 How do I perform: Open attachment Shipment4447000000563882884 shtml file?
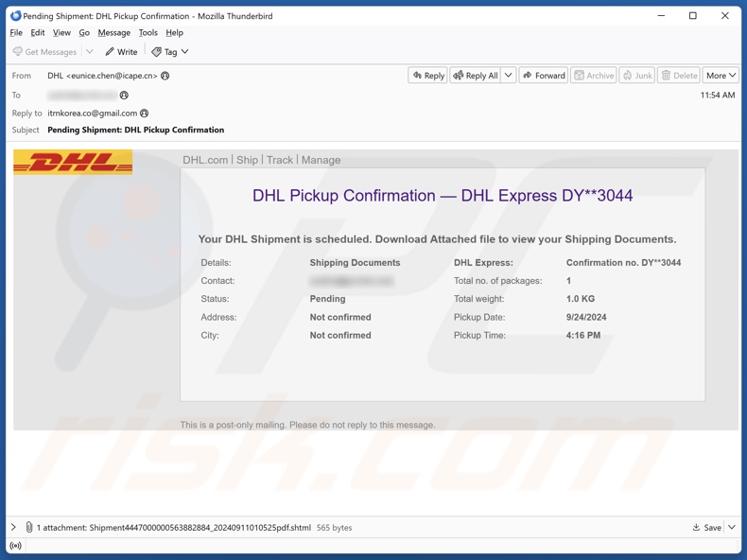(200, 528)
